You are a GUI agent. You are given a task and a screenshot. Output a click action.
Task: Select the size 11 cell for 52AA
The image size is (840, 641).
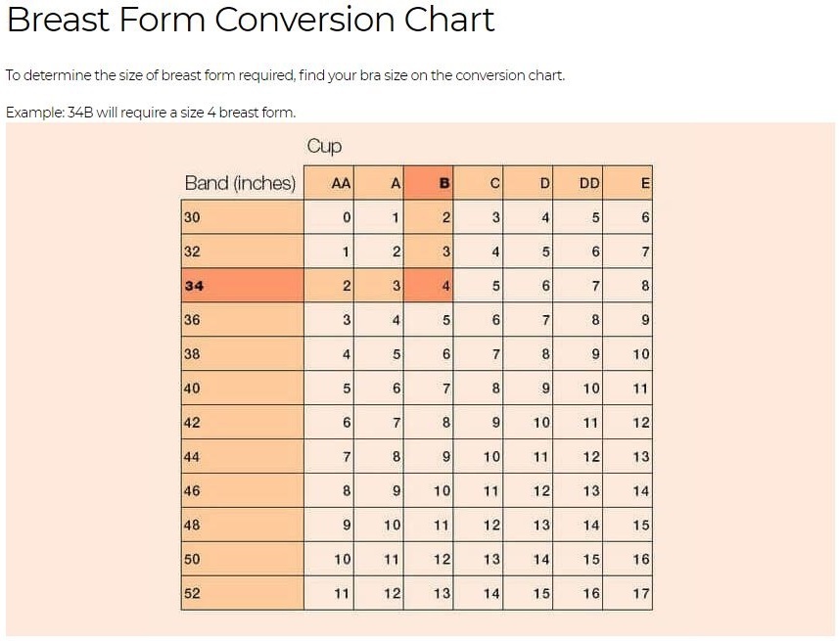click(329, 593)
